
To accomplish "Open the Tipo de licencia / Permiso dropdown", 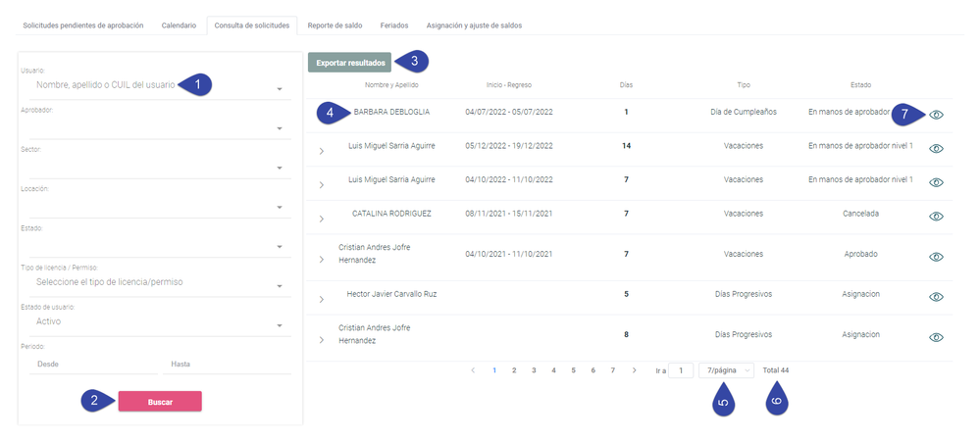I will click(x=156, y=283).
